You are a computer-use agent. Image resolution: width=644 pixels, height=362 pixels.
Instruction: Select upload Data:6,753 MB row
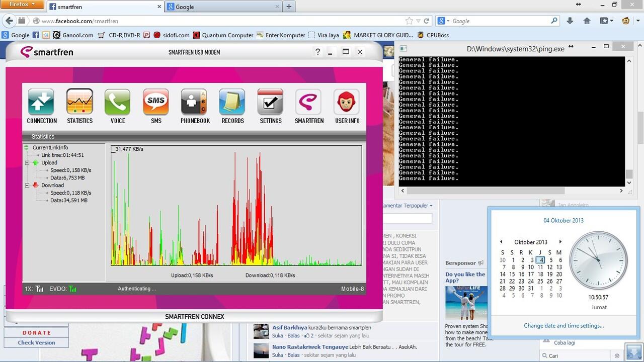click(67, 177)
